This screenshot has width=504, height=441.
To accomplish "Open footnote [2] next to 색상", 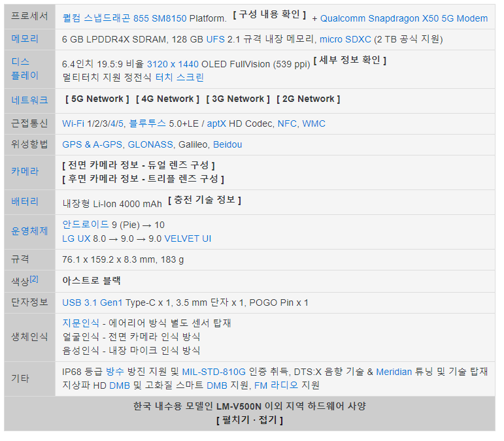I will coord(34,279).
